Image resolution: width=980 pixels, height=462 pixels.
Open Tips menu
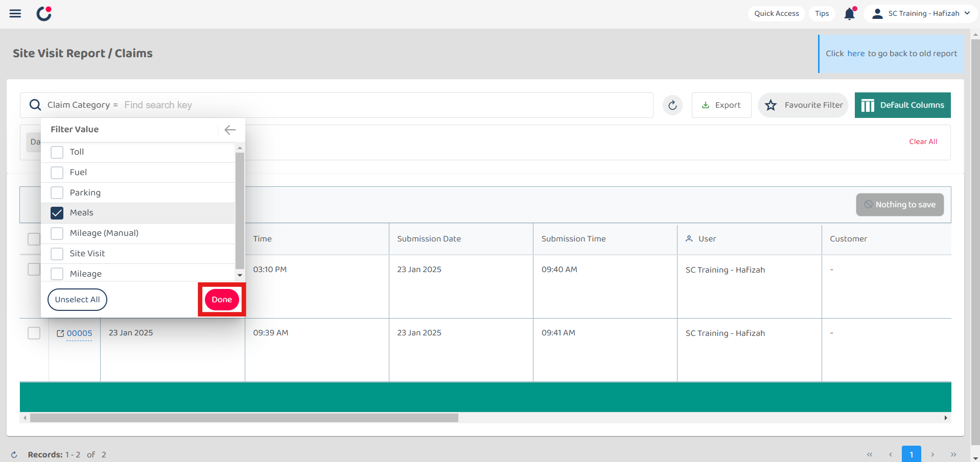[822, 13]
